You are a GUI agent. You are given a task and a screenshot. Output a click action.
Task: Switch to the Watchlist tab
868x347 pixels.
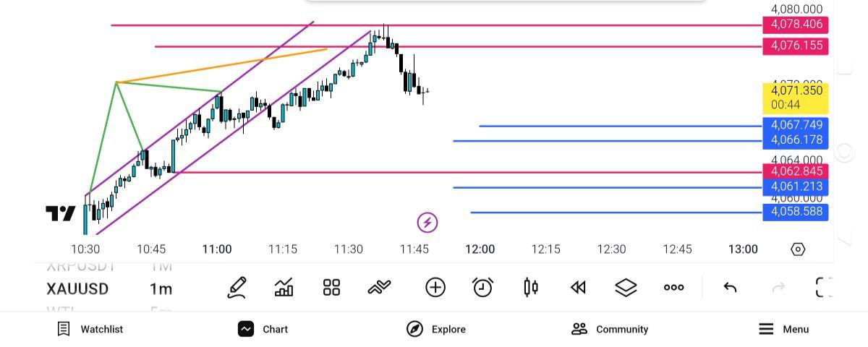point(90,329)
